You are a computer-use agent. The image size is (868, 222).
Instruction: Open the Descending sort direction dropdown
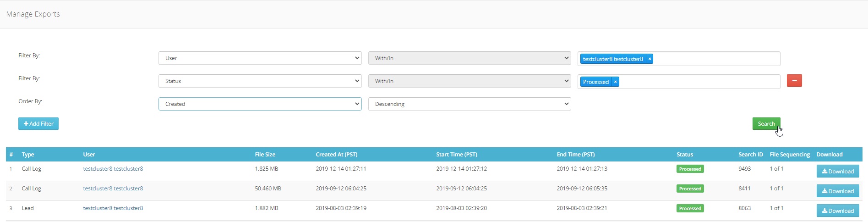click(469, 104)
